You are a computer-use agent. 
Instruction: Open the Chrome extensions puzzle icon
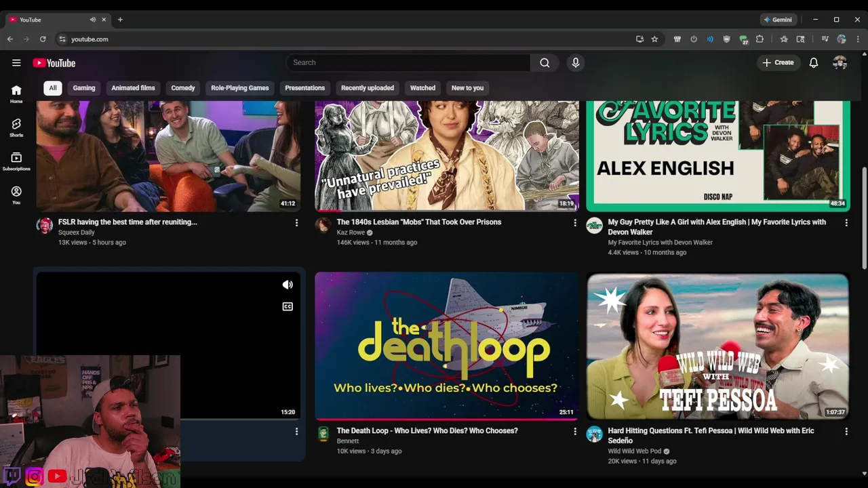(x=760, y=39)
